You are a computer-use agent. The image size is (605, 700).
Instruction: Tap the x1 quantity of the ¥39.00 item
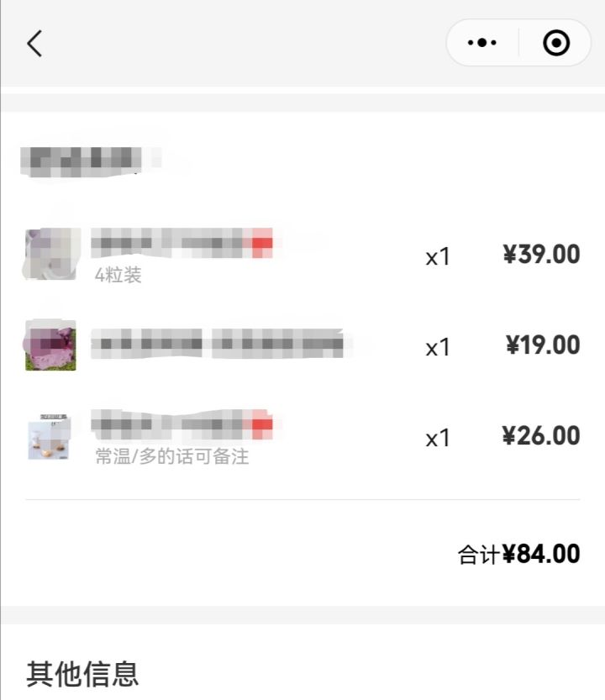438,256
